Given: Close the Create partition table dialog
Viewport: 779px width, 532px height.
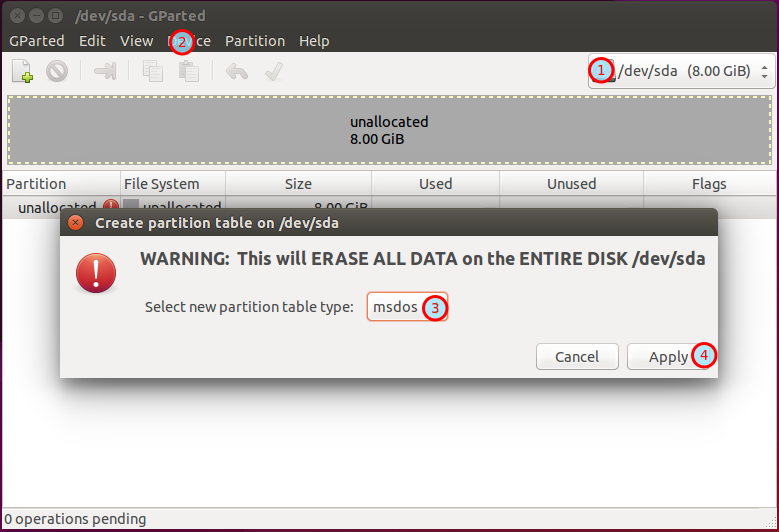Looking at the screenshot, I should coord(76,223).
